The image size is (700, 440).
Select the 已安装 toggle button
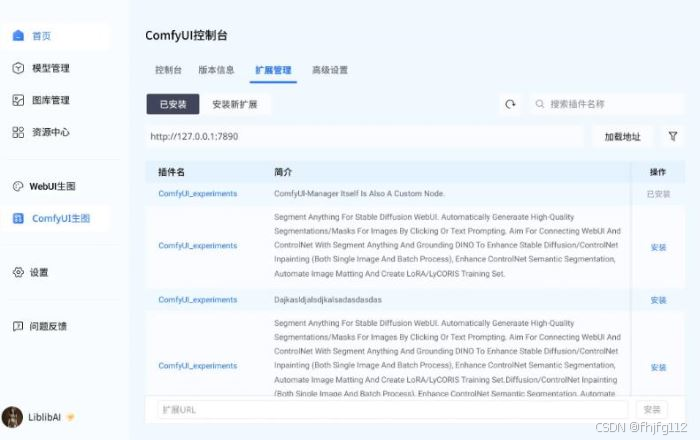click(173, 104)
